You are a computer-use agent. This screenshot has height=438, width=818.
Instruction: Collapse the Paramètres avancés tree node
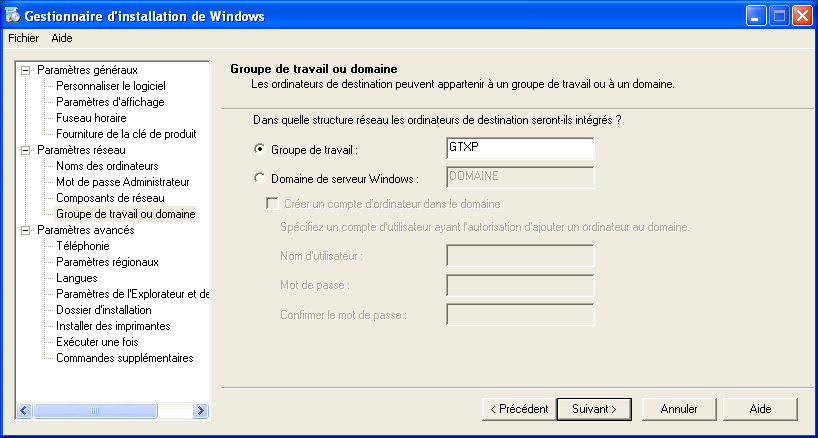[x=25, y=230]
